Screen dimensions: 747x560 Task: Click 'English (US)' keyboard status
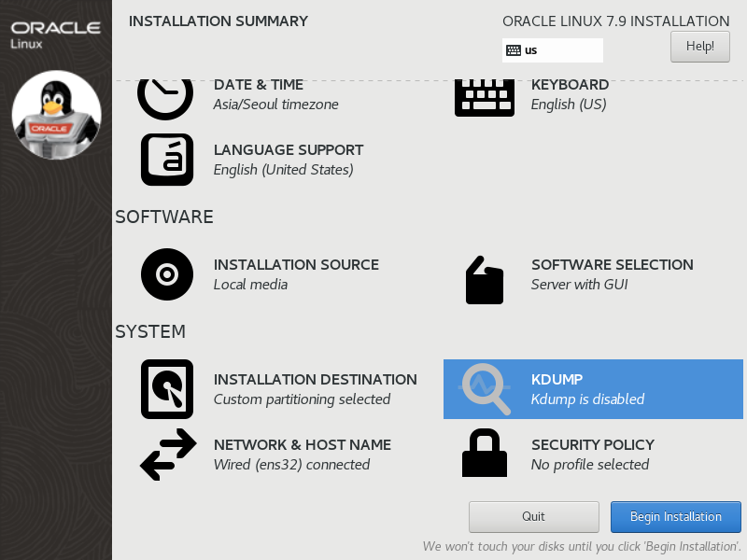tap(569, 105)
